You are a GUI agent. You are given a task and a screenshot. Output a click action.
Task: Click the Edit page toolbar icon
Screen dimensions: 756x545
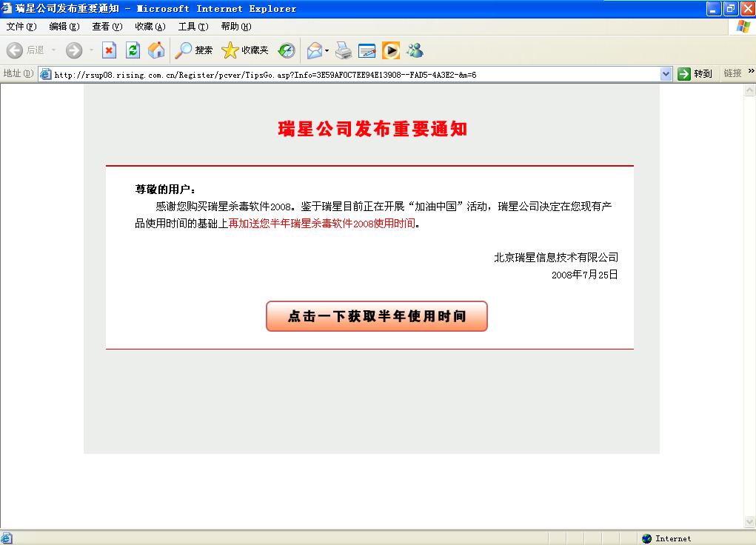click(x=367, y=50)
